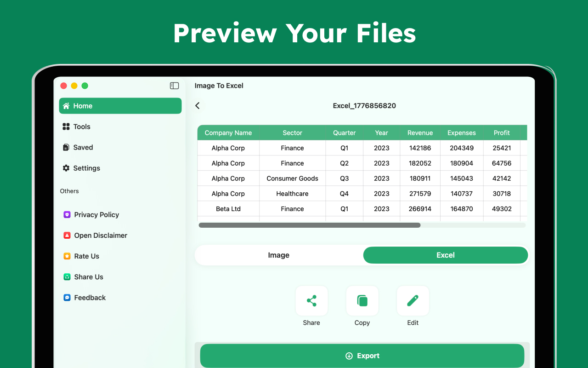Select revenue cell 180911
This screenshot has height=368, width=588.
point(420,178)
